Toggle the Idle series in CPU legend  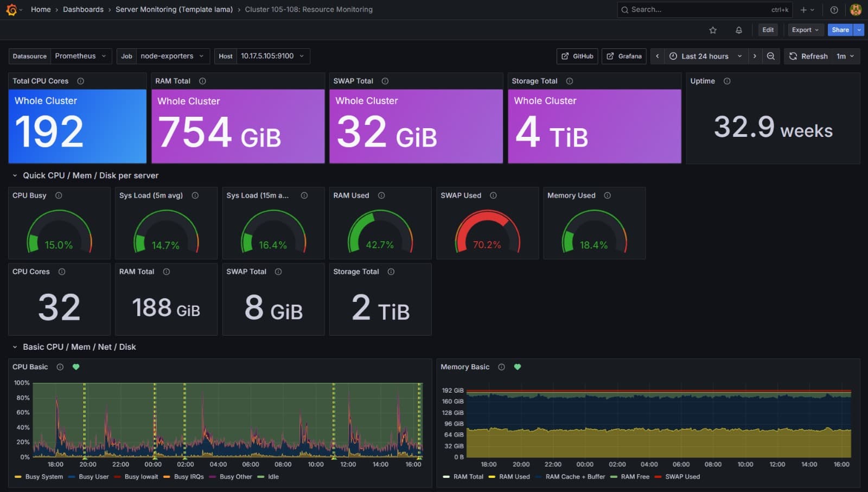click(x=273, y=477)
